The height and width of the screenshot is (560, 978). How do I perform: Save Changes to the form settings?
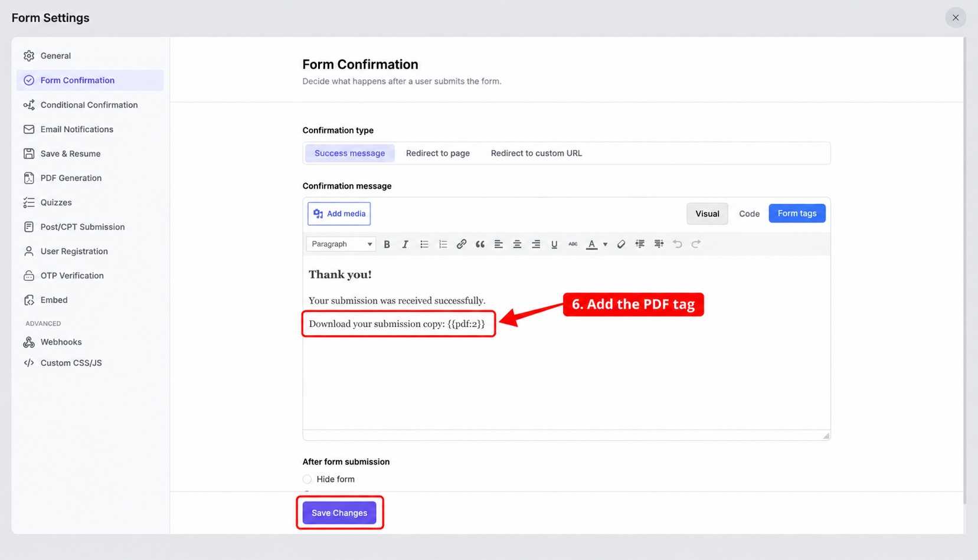tap(339, 513)
